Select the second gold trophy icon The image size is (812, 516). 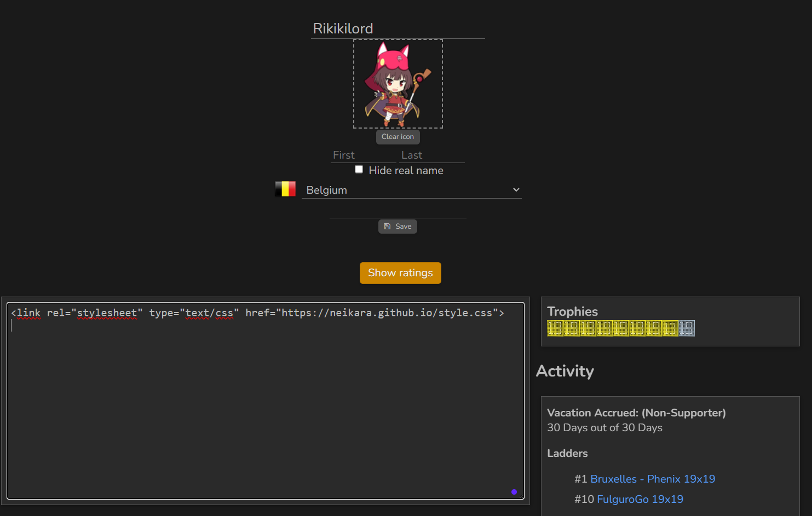[571, 328]
